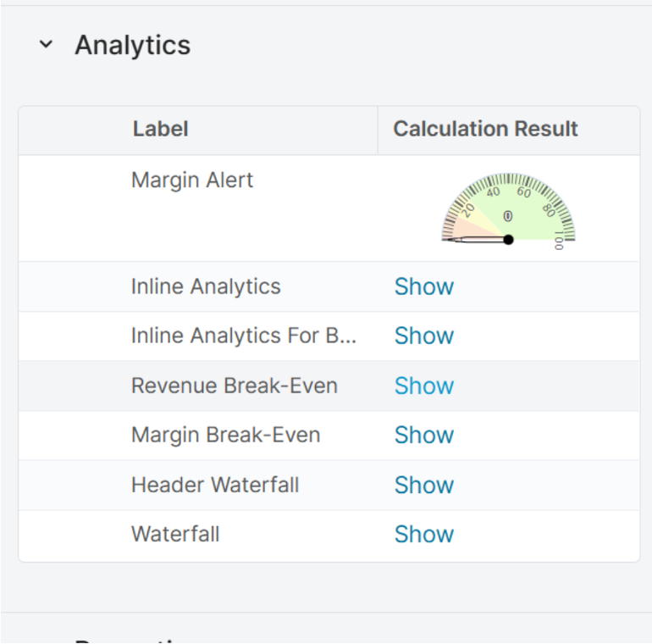This screenshot has height=644, width=652.
Task: Select the truncated Inline Analytics For B… label
Action: point(244,336)
